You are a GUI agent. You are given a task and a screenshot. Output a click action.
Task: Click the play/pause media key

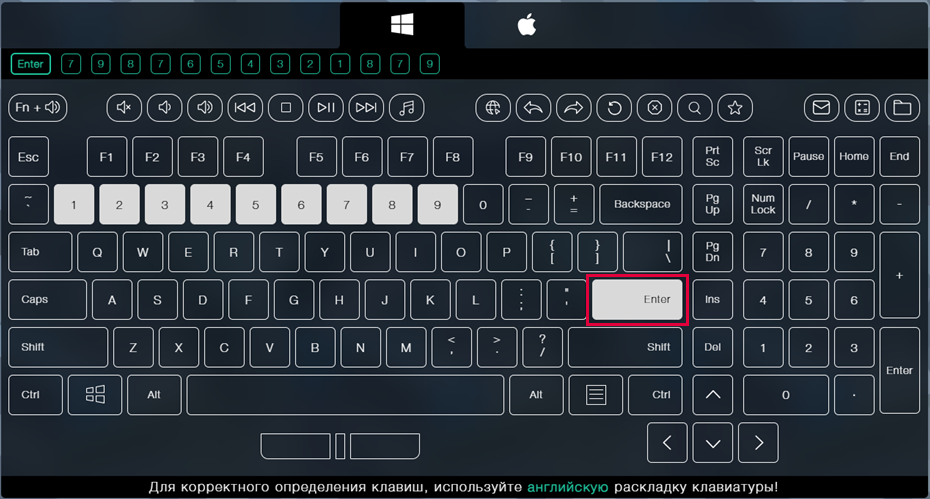coord(326,108)
